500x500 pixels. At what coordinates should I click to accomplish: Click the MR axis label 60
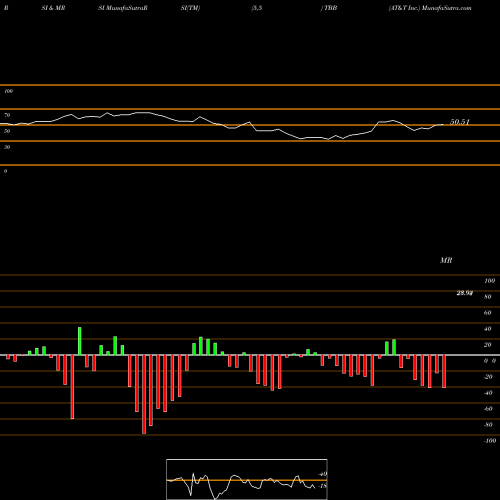[488, 313]
